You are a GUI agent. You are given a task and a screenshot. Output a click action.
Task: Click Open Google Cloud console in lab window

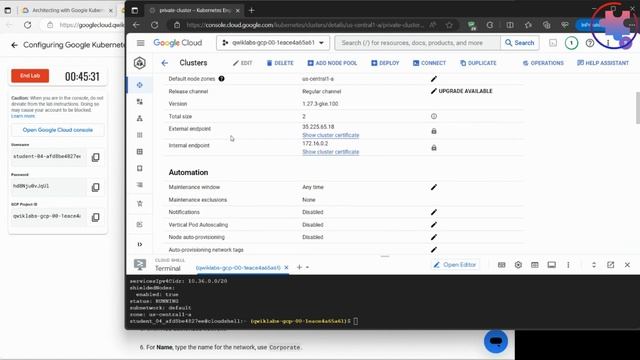[x=58, y=130]
